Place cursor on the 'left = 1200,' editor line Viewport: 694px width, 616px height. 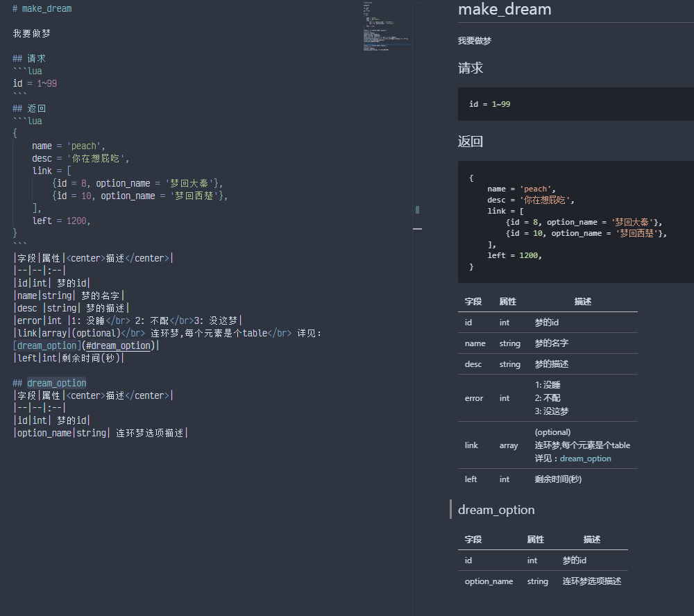tap(61, 221)
